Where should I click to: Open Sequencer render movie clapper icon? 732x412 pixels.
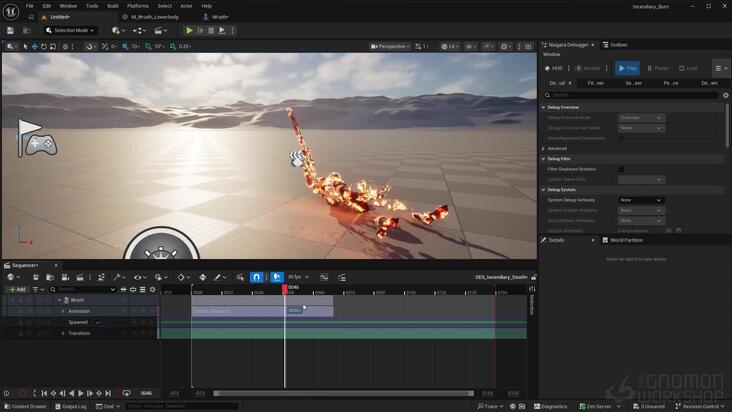point(80,277)
